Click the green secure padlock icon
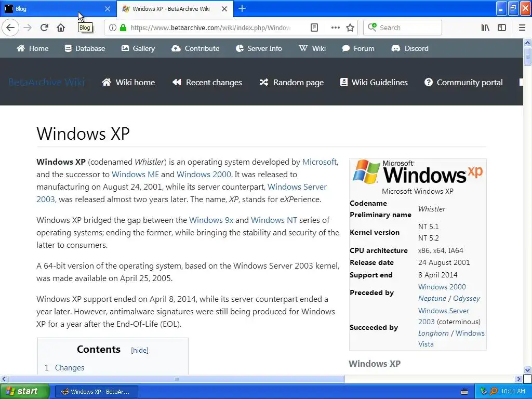Screen dimensions: 532x399 pos(123,28)
